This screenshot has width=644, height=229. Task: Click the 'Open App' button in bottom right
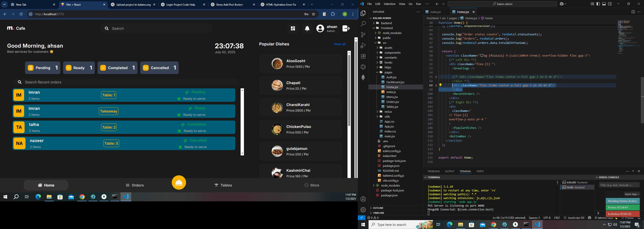pos(631,194)
